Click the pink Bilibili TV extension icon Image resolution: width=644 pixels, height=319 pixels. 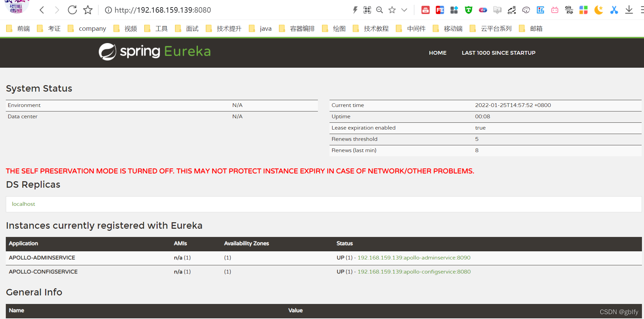[555, 10]
